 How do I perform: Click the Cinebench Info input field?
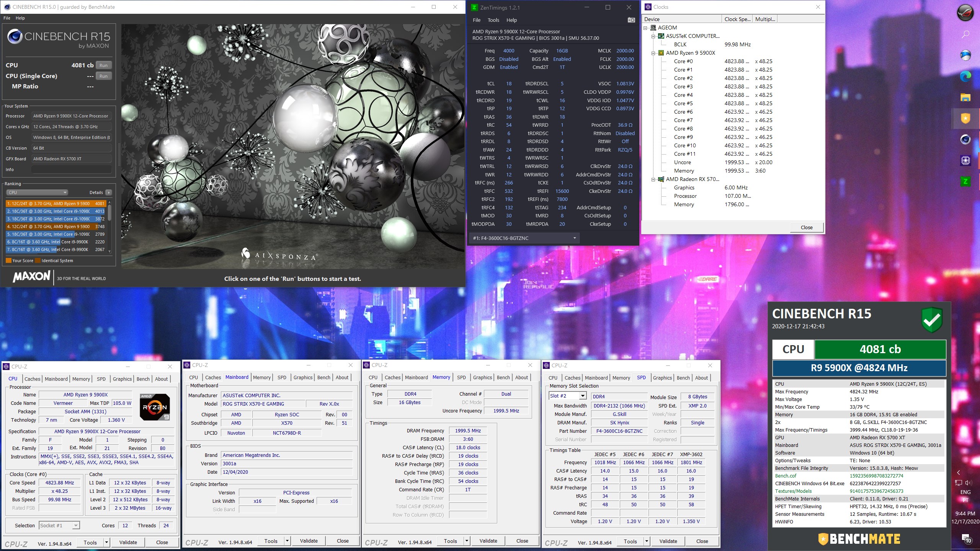[x=72, y=170]
